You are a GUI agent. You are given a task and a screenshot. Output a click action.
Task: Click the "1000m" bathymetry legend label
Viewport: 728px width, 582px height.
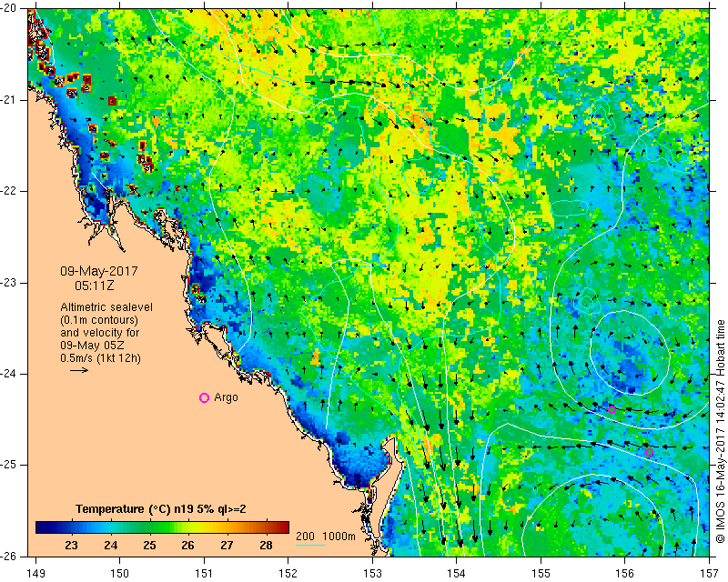339,536
